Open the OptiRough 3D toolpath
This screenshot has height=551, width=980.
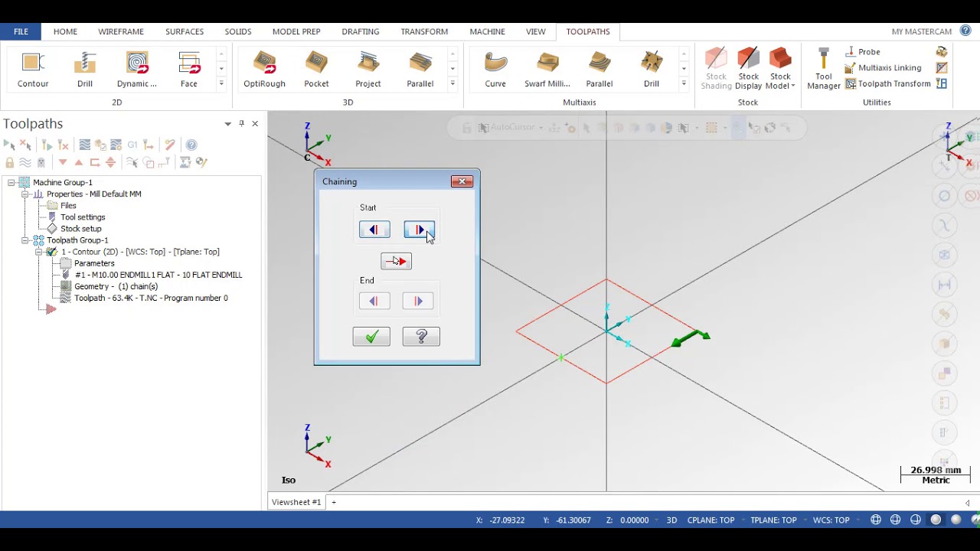click(264, 70)
